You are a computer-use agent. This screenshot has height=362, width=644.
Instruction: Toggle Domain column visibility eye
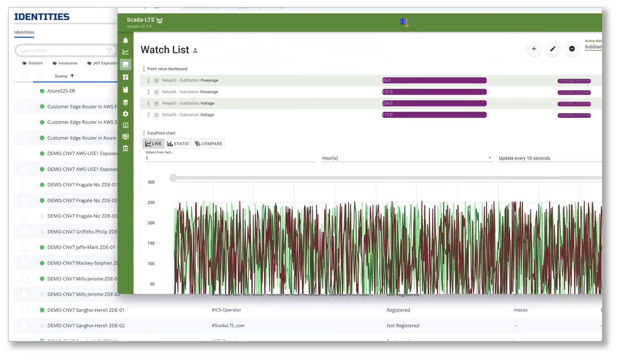pyautogui.click(x=24, y=63)
